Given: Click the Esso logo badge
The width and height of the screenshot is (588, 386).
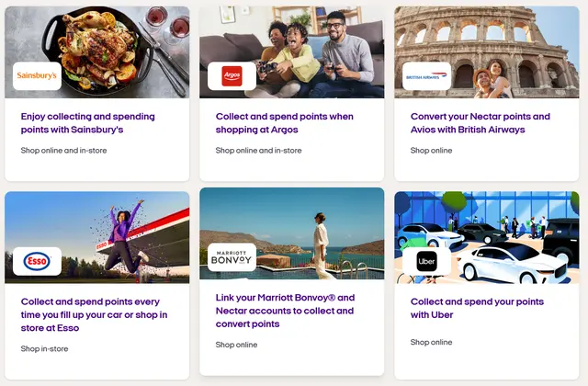Looking at the screenshot, I should click(x=37, y=261).
